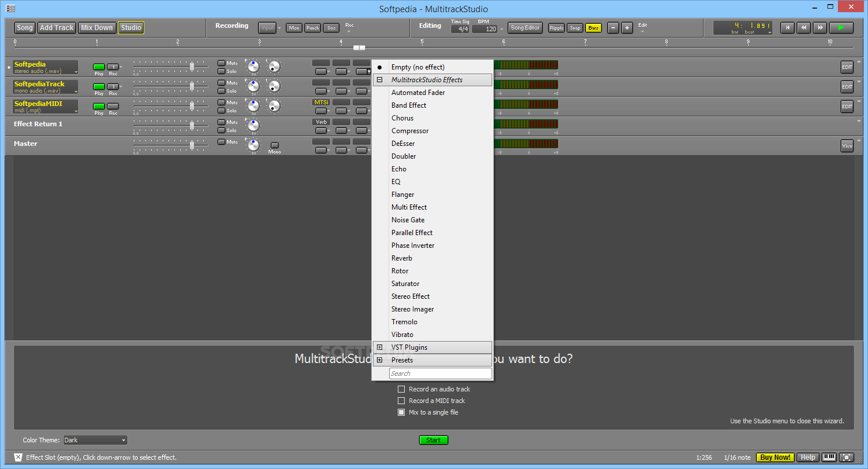Click the View button on Master track
This screenshot has width=868, height=469.
coord(847,146)
